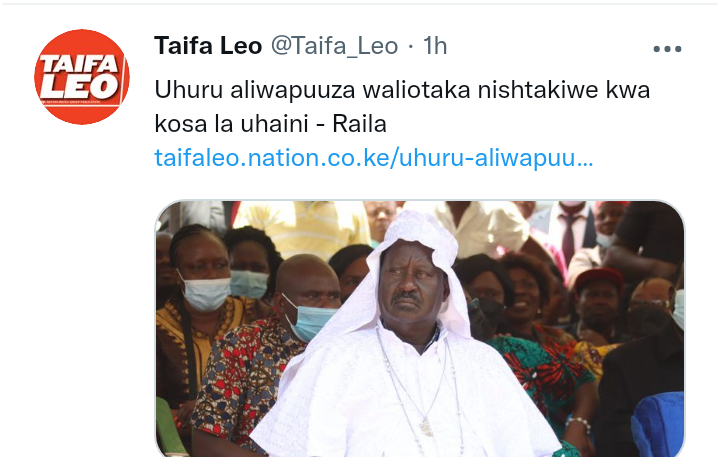Screen dimensions: 720x457
Task: Open the tweet's three-dot more options menu
Action: pyautogui.click(x=667, y=49)
